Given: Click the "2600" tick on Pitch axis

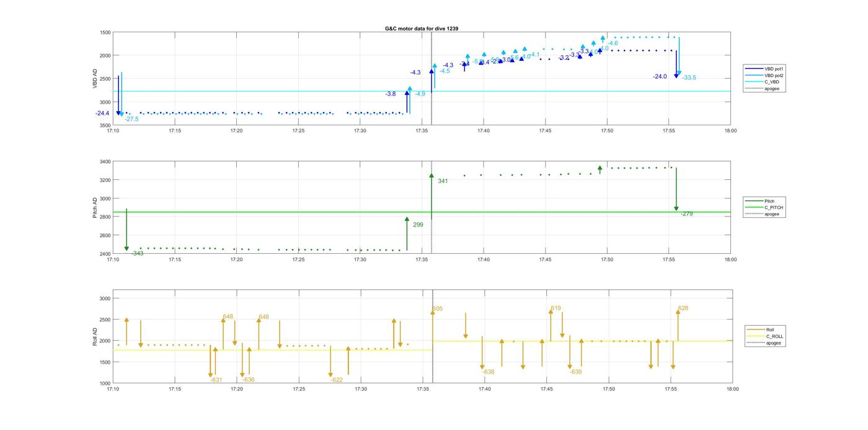Looking at the screenshot, I should click(105, 236).
